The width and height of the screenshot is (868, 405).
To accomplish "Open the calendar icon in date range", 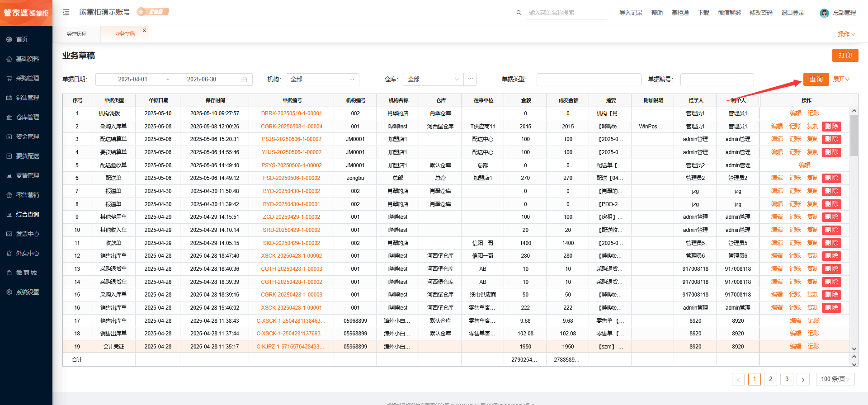I will (x=244, y=80).
